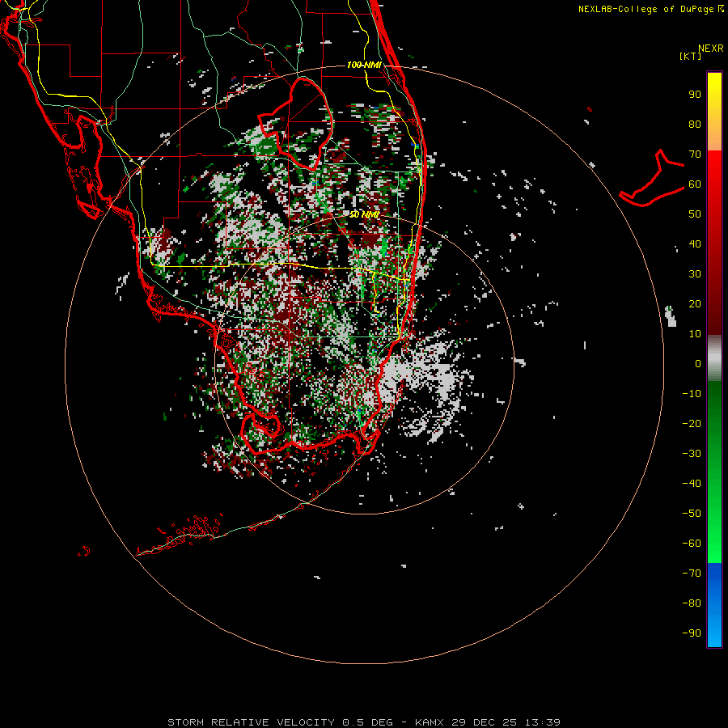Screen dimensions: 728x728
Task: Click the -30 value on the velocity scale
Action: [692, 454]
